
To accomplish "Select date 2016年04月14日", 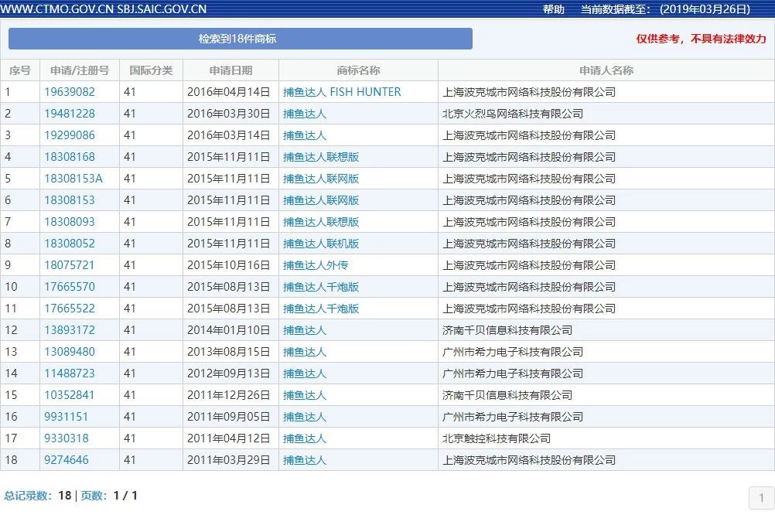I will [x=228, y=92].
